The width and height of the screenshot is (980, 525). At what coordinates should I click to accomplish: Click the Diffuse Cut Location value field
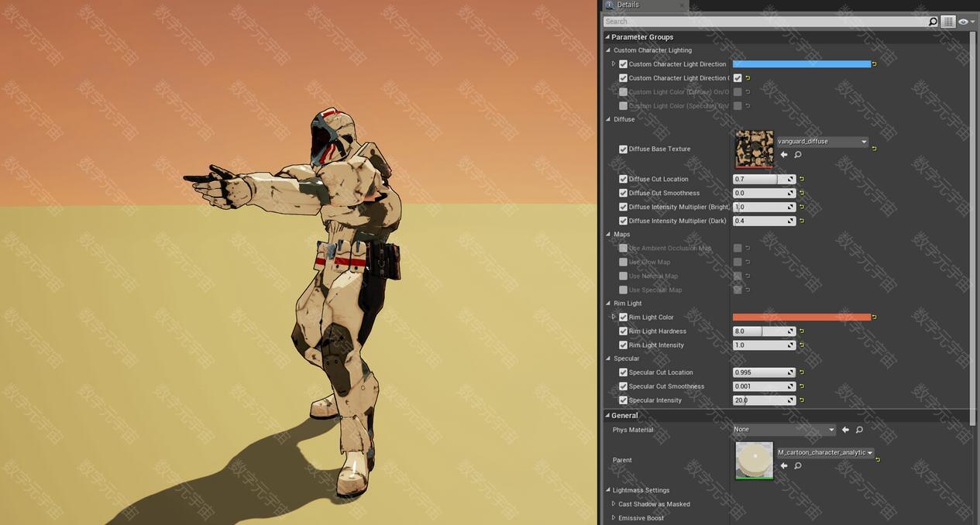(x=764, y=179)
